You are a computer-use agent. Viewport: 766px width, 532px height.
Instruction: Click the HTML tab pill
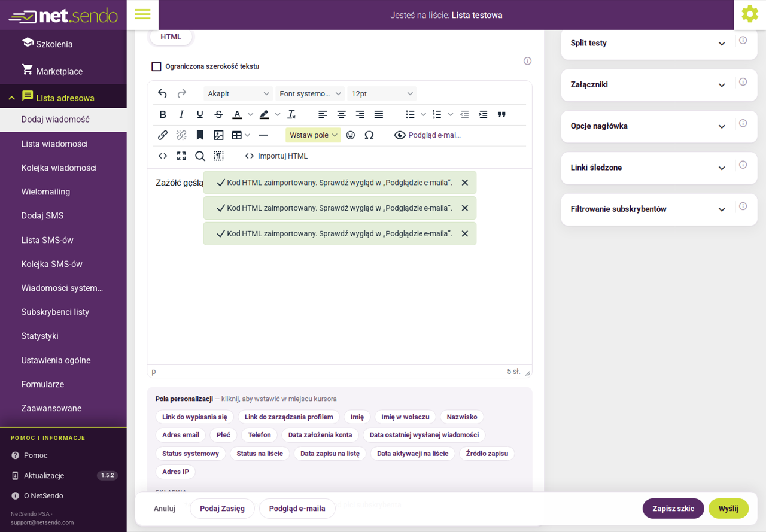point(171,37)
